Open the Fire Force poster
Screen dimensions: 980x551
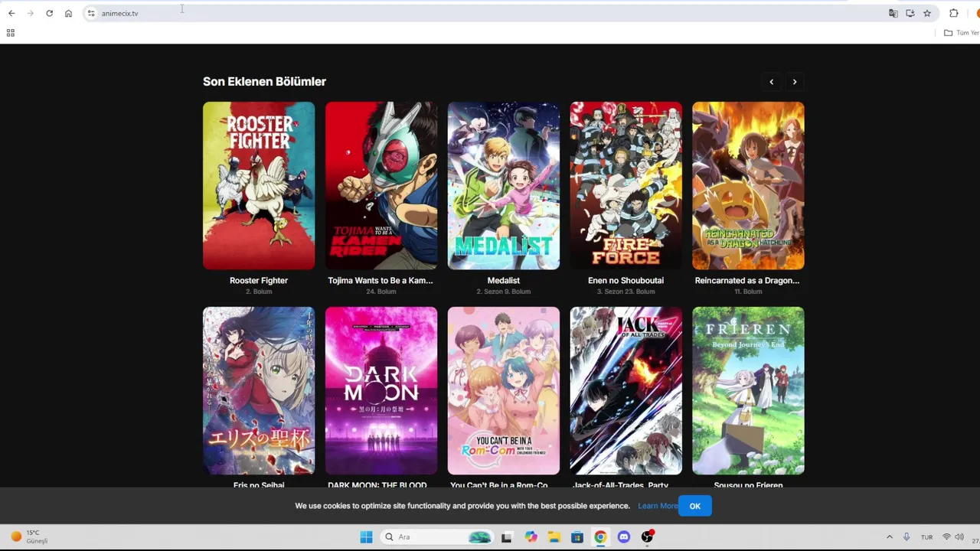click(626, 186)
